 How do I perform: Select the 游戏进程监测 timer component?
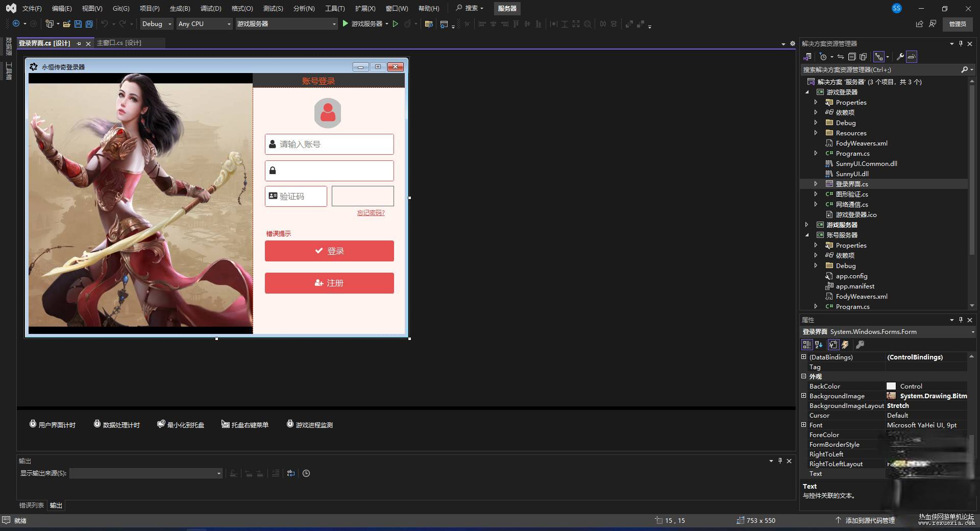click(x=309, y=425)
